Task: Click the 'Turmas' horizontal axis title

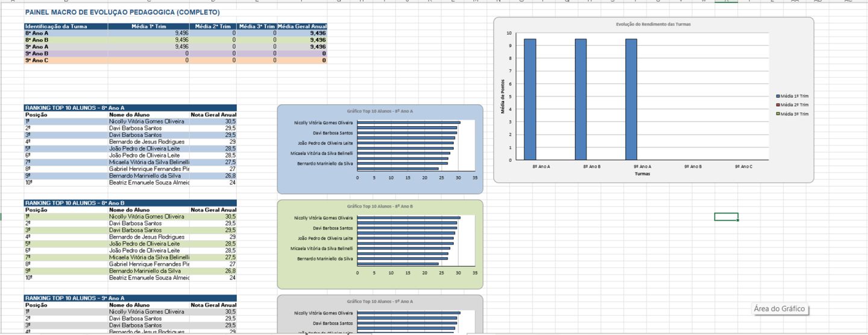Action: (x=641, y=174)
